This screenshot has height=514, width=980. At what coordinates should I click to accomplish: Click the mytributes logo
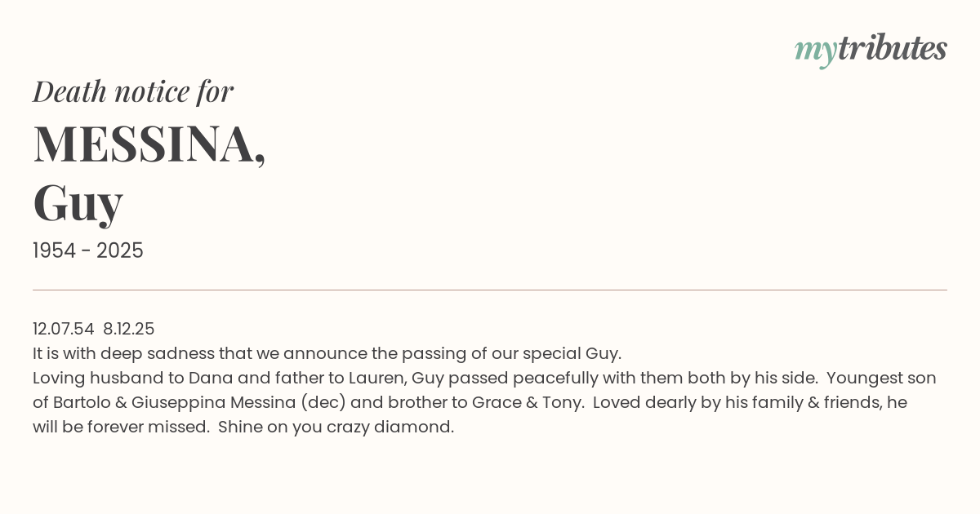click(x=870, y=50)
